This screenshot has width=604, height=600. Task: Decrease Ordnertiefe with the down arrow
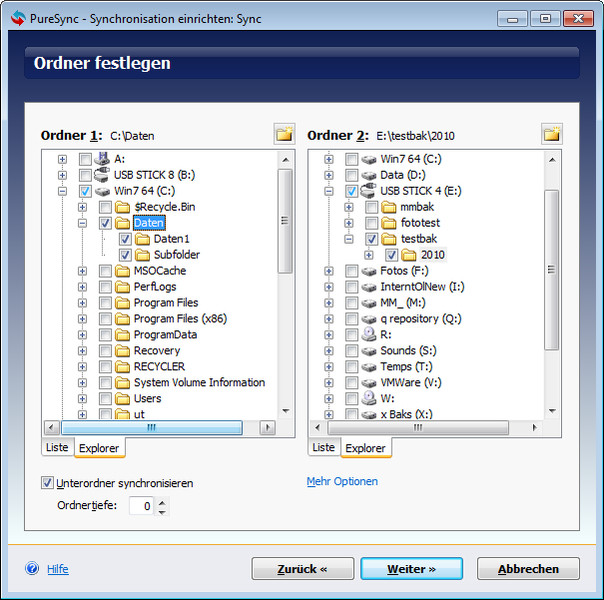click(162, 511)
